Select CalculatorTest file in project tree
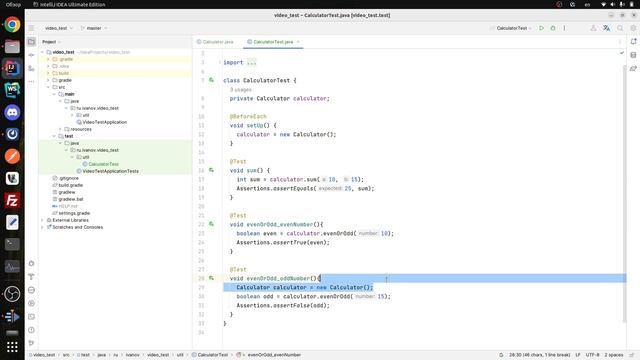The height and width of the screenshot is (360, 640). 103,164
